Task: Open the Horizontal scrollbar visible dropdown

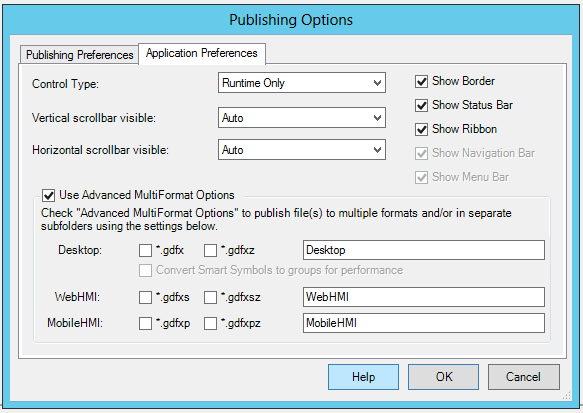Action: click(302, 150)
